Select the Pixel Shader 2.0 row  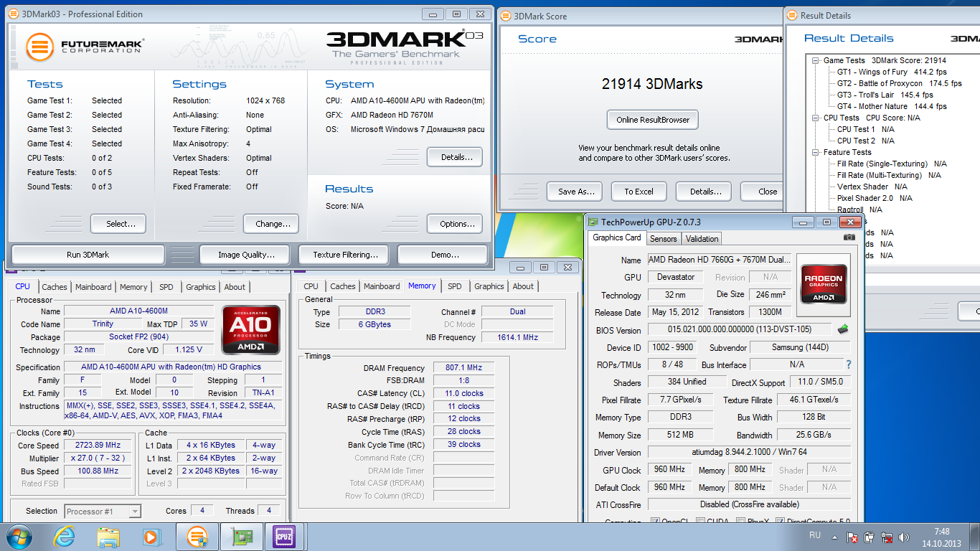point(875,198)
